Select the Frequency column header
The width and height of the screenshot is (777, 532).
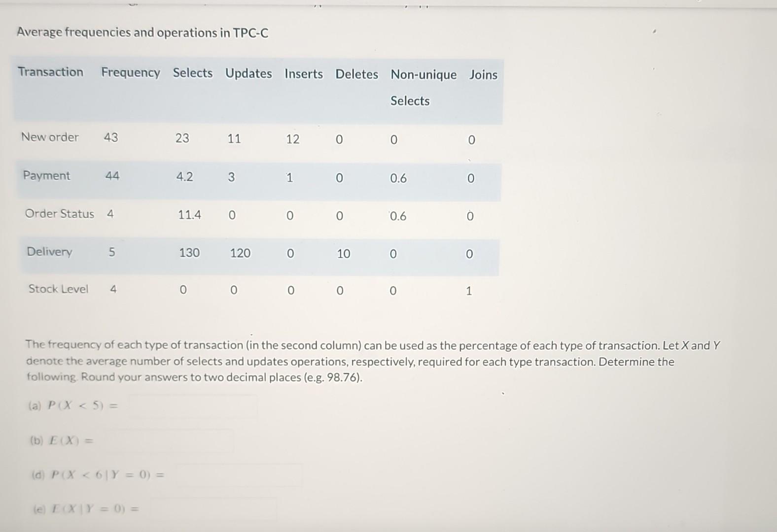click(131, 73)
